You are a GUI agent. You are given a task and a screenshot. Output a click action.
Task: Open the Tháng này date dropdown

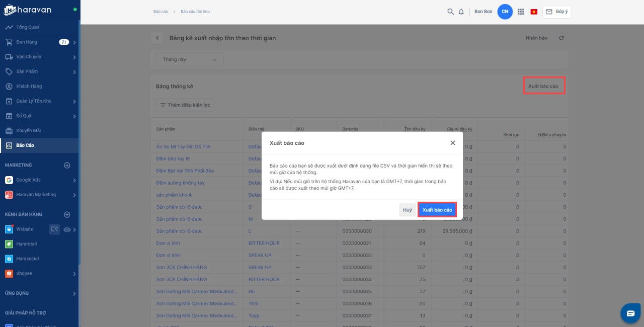click(x=190, y=59)
